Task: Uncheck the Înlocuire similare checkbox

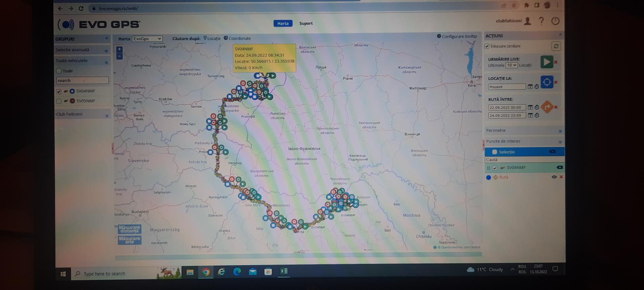Action: point(487,46)
